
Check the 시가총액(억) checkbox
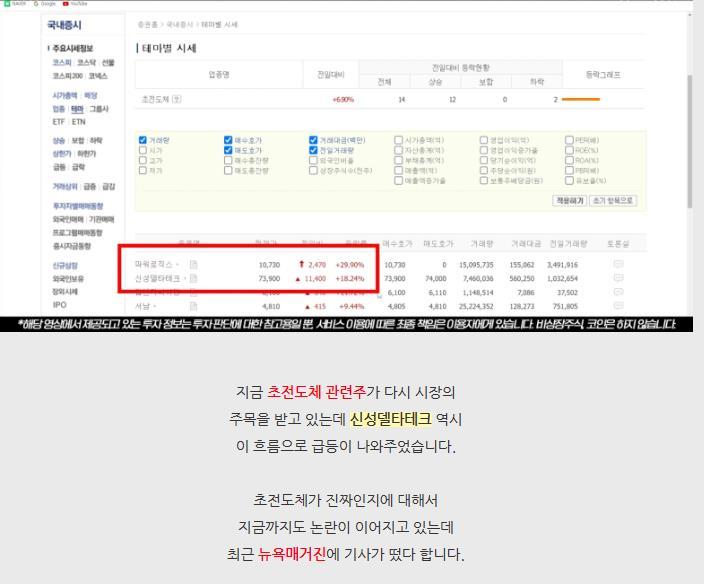[x=398, y=140]
